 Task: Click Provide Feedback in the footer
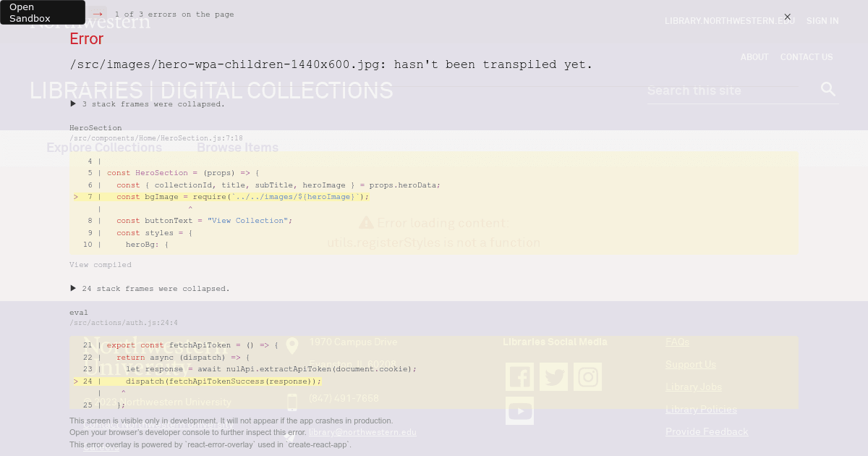[x=707, y=431]
